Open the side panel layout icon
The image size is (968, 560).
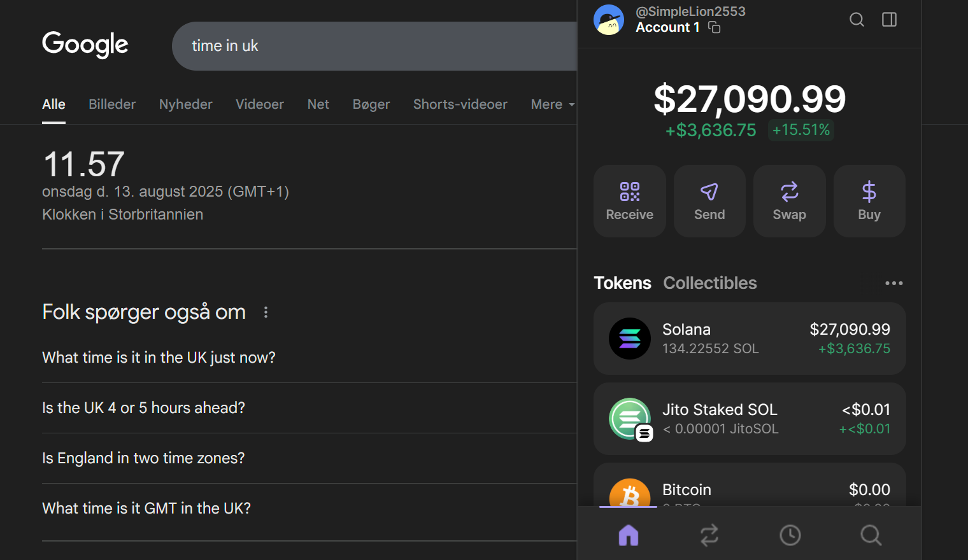pos(889,20)
